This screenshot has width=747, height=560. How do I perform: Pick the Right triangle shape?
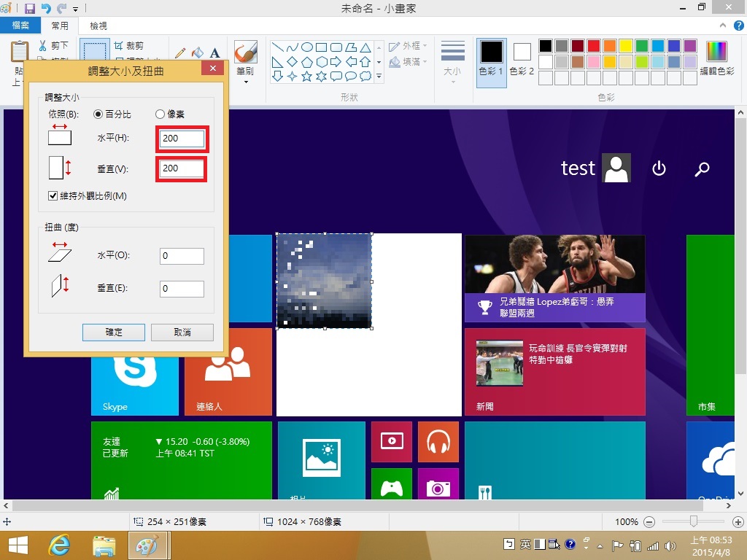tap(278, 61)
